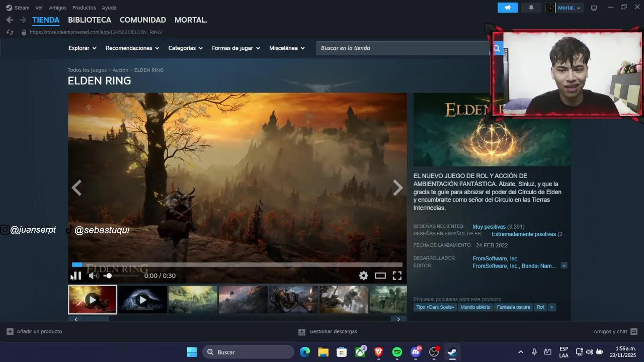Open Discord from the taskbar
644x362 pixels.
tap(416, 352)
